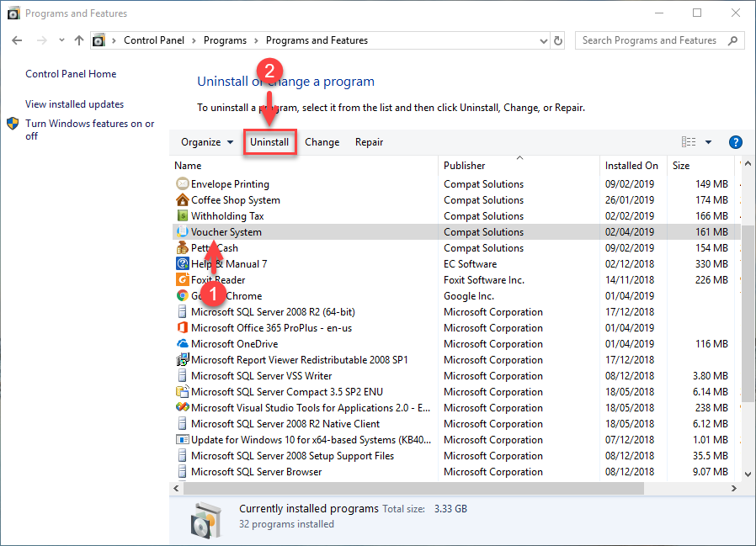The width and height of the screenshot is (756, 546).
Task: Click the Google Chrome icon
Action: pyautogui.click(x=182, y=295)
